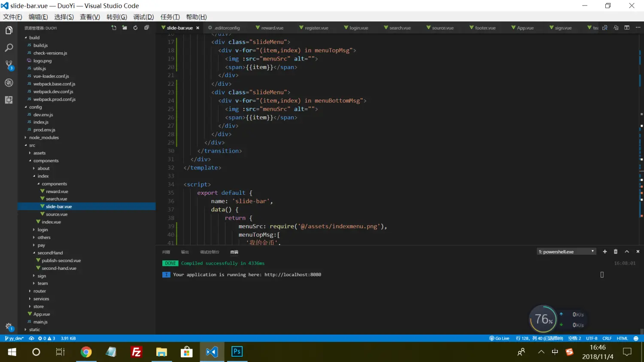Open 查看(V) menu

[90, 17]
